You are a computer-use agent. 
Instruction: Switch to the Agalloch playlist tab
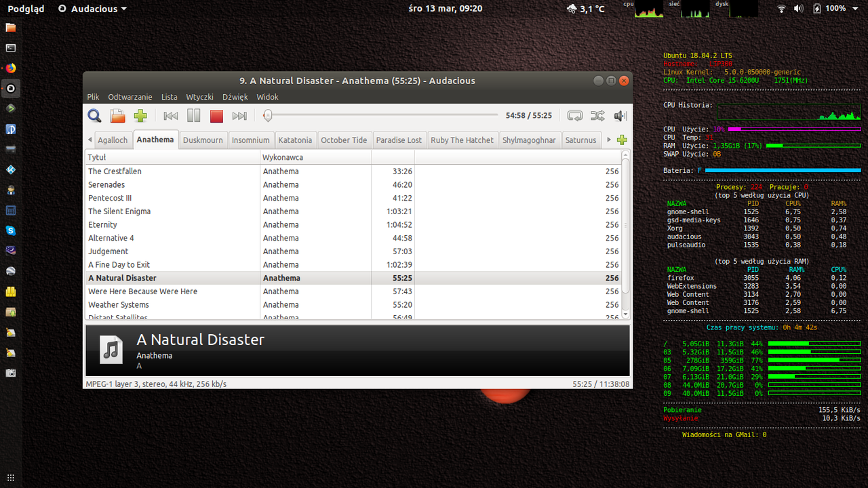(113, 140)
